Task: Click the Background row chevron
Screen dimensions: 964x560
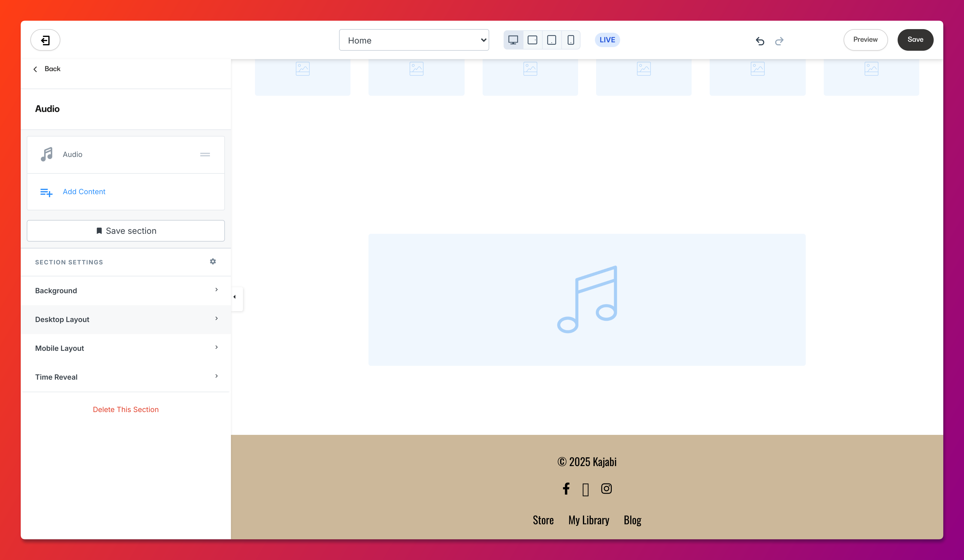Action: (x=217, y=289)
